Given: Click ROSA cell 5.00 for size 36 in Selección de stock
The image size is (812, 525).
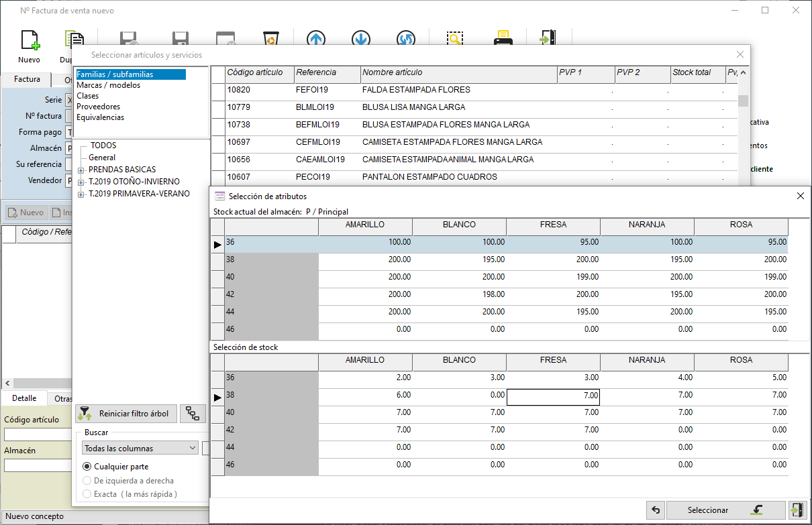Looking at the screenshot, I should tap(741, 378).
